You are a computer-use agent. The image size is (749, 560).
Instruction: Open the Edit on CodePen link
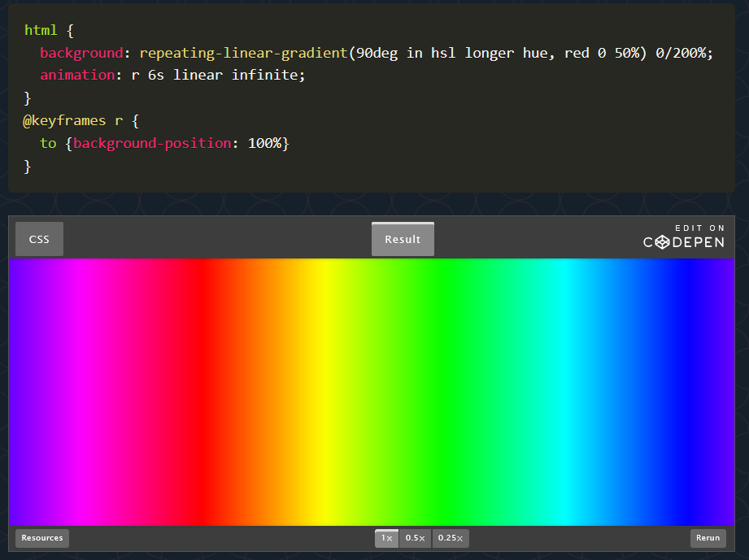(x=684, y=237)
